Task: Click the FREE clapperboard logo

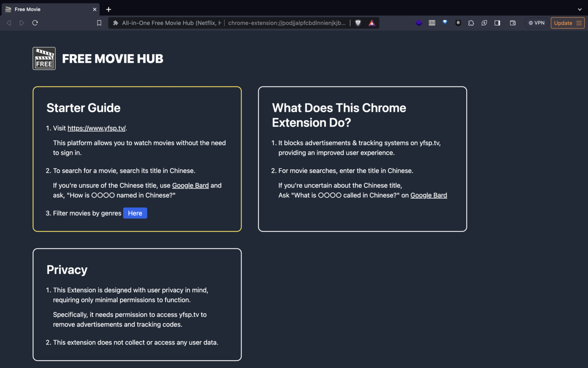Action: 44,58
